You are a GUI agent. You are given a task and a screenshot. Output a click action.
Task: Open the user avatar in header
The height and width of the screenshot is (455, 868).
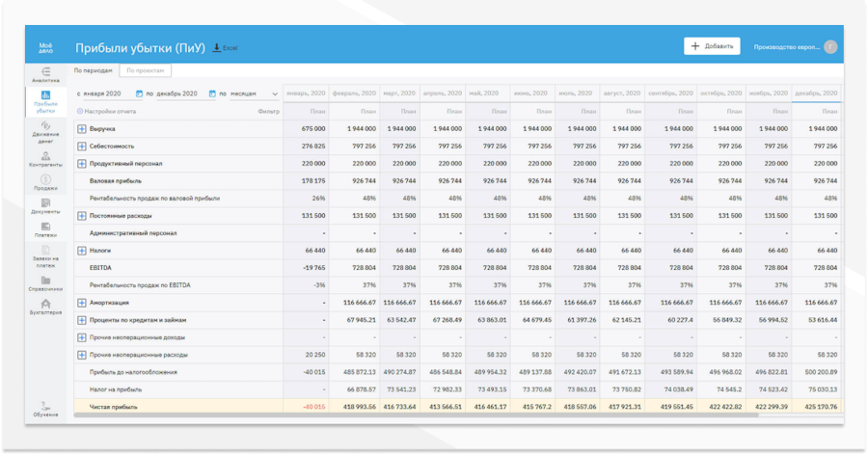830,47
